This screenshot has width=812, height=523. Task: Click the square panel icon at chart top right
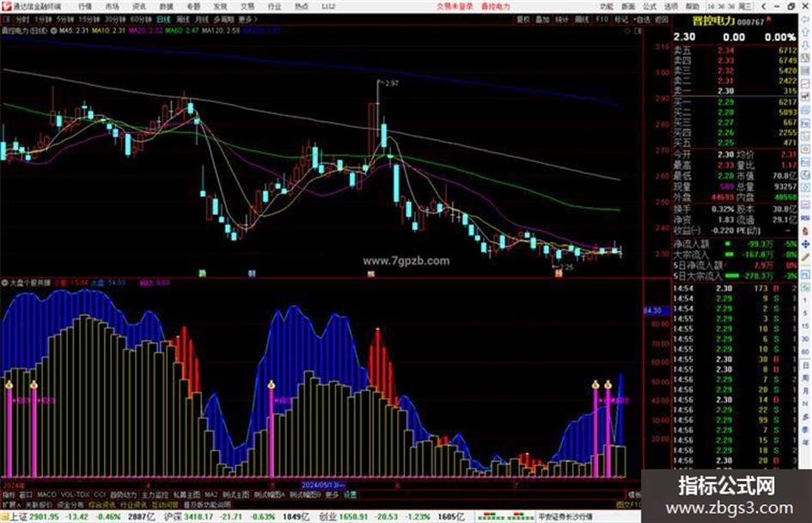(638, 31)
